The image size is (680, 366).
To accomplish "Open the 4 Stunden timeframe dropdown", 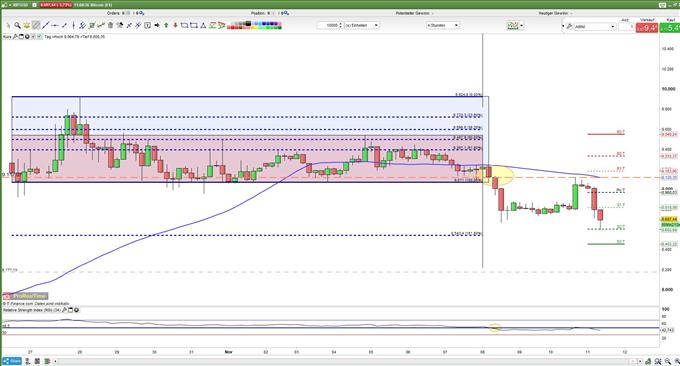I will [442, 26].
